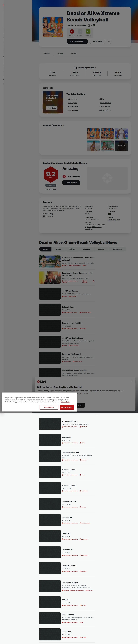Open the Sports genre link
The height and width of the screenshot is (644, 138).
pyautogui.click(x=110, y=220)
